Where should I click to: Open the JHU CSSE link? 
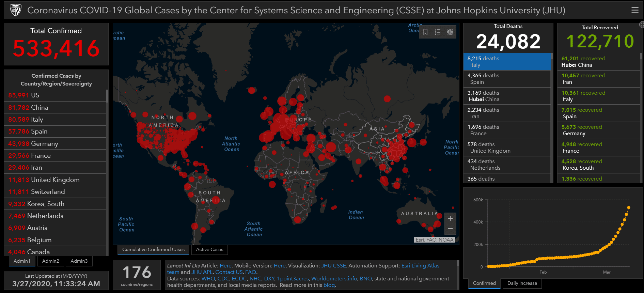click(333, 266)
